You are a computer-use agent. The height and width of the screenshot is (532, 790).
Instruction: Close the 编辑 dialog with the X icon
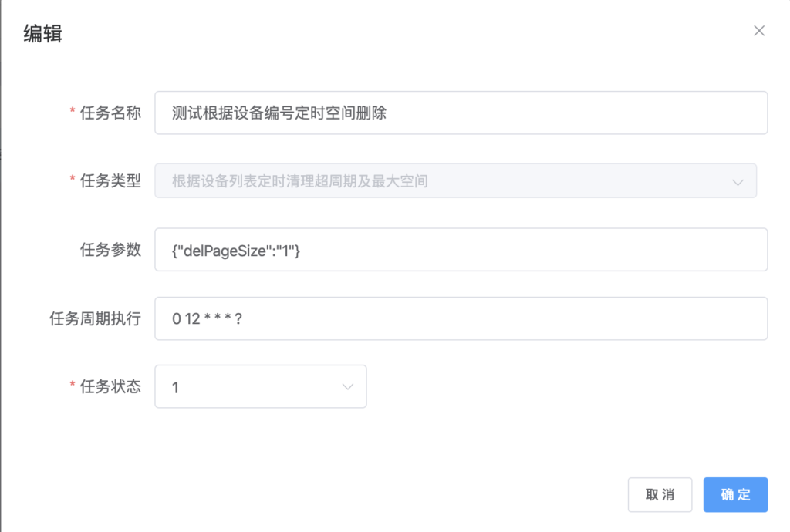(759, 31)
